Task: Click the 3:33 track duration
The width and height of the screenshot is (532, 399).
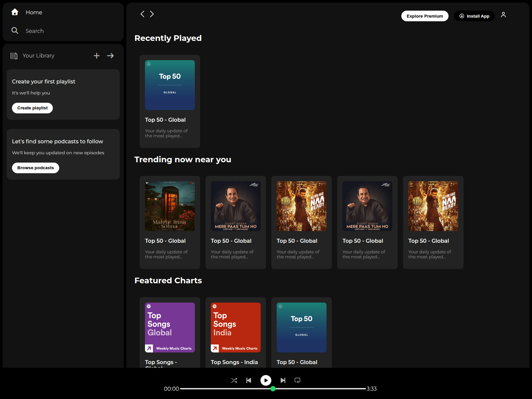Action: click(x=371, y=389)
